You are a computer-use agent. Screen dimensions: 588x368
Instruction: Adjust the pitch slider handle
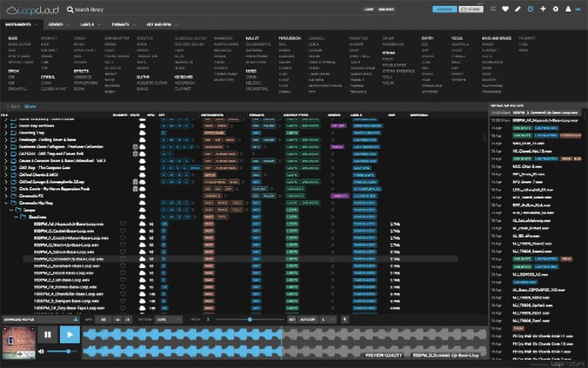coord(250,319)
